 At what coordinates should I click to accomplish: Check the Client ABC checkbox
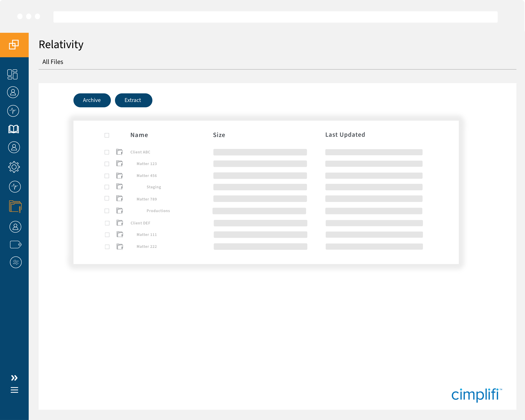(107, 152)
